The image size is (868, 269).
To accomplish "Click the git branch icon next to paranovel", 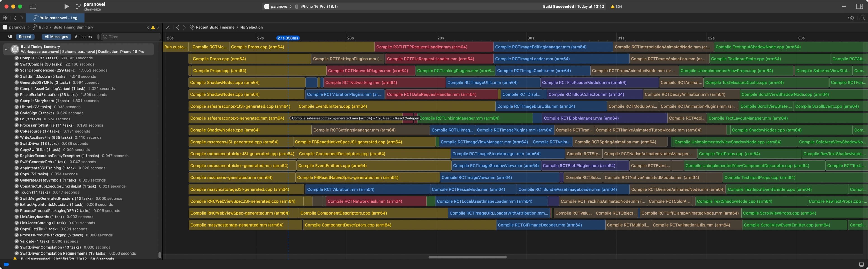I will click(x=78, y=6).
